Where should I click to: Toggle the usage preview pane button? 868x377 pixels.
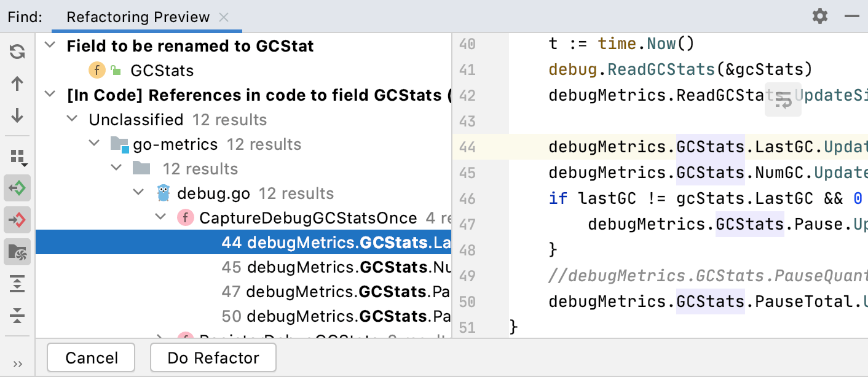(x=17, y=252)
